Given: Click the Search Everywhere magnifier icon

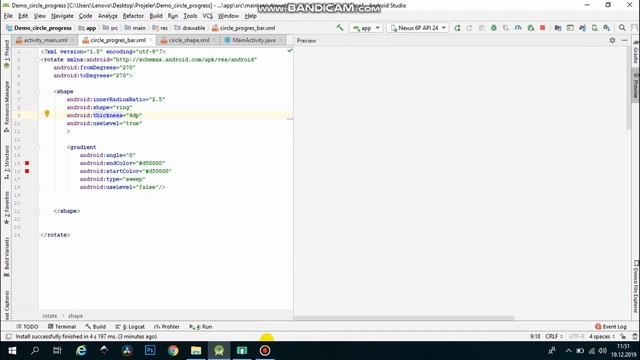Looking at the screenshot, I should (622, 28).
